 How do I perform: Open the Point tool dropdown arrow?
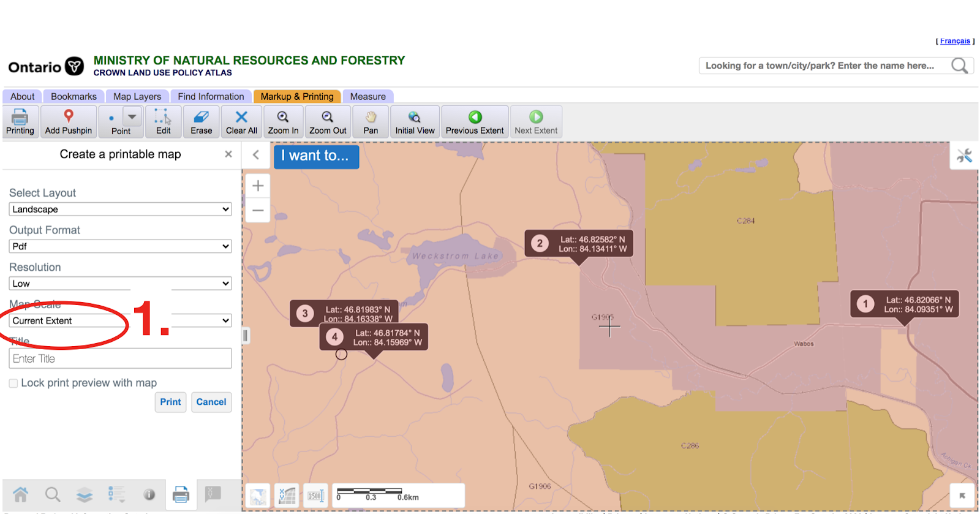point(132,116)
